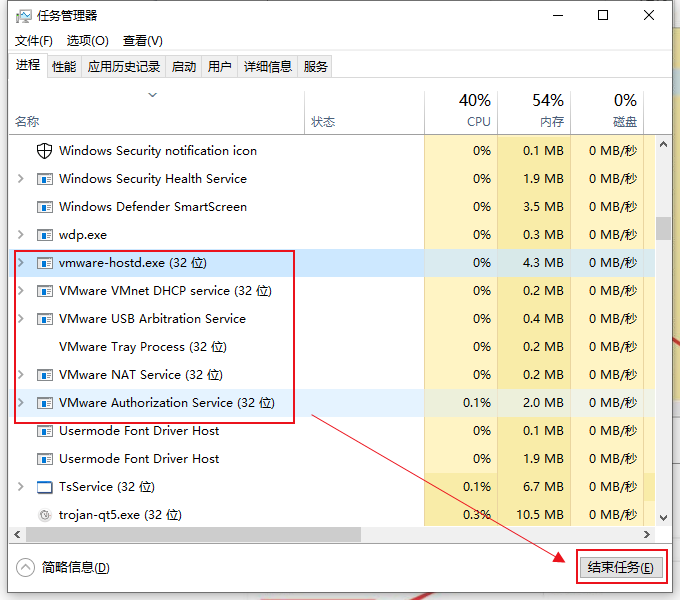Click the vertical scrollbar thumb
680x600 pixels.
663,228
